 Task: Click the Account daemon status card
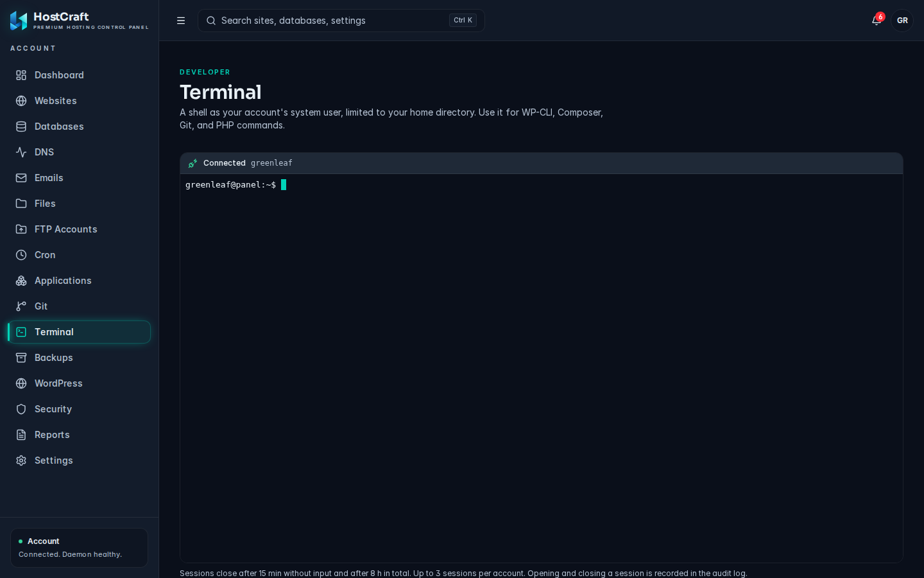coord(80,548)
